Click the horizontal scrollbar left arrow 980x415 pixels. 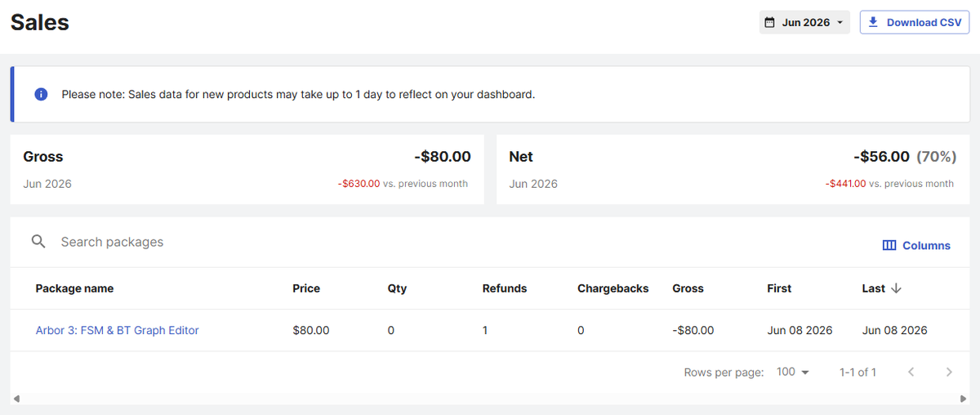16,399
